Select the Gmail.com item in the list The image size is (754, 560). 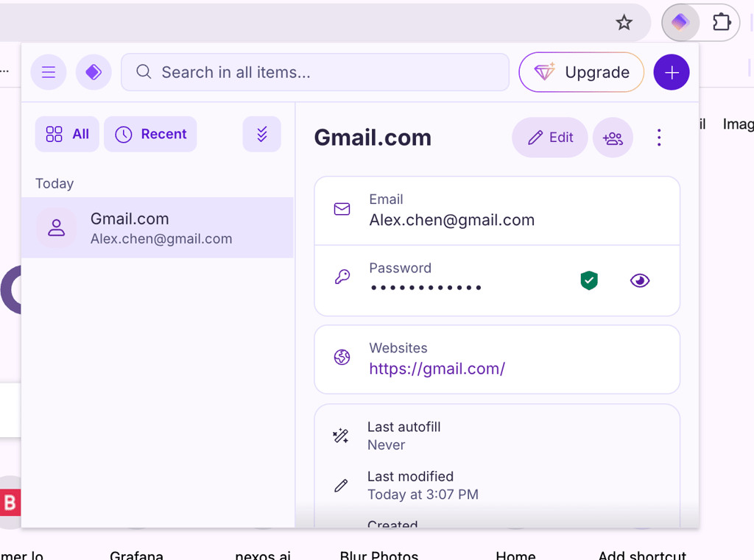(158, 228)
